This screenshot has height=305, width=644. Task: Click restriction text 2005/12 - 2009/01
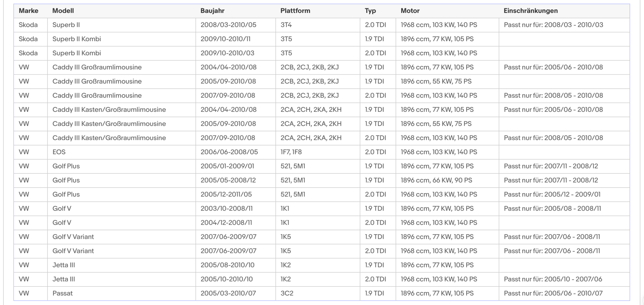pyautogui.click(x=572, y=194)
